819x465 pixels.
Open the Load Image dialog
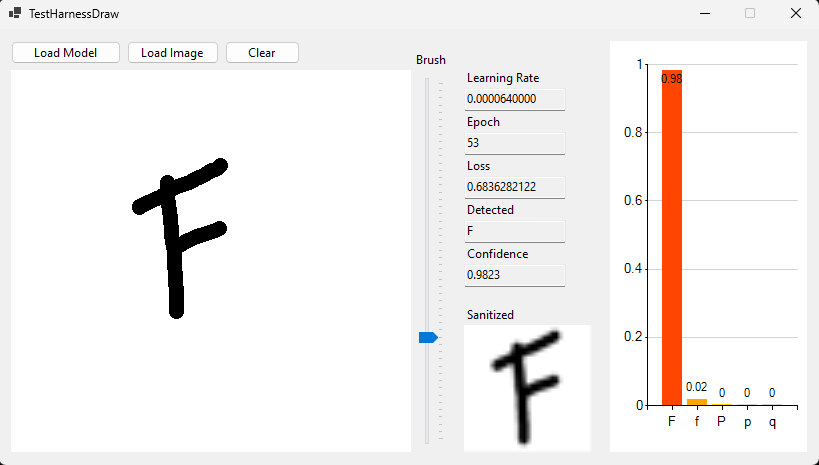click(x=172, y=53)
